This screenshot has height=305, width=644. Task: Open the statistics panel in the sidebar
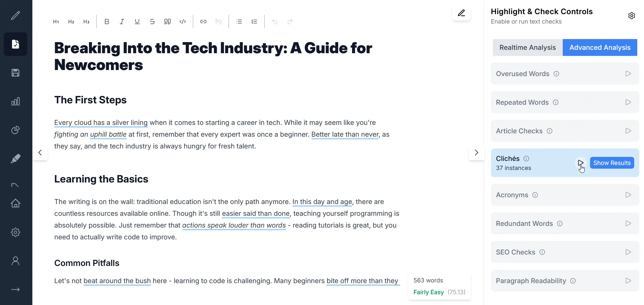tap(16, 101)
